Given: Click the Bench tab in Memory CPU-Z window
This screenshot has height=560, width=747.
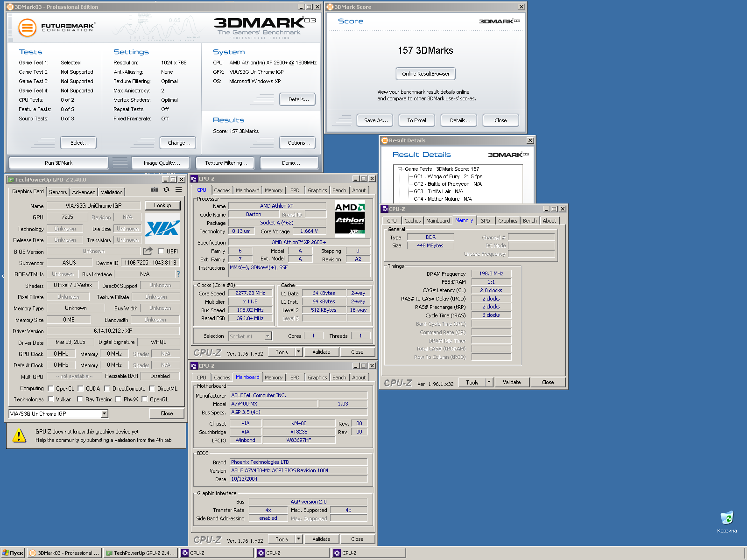Looking at the screenshot, I should pyautogui.click(x=529, y=221).
